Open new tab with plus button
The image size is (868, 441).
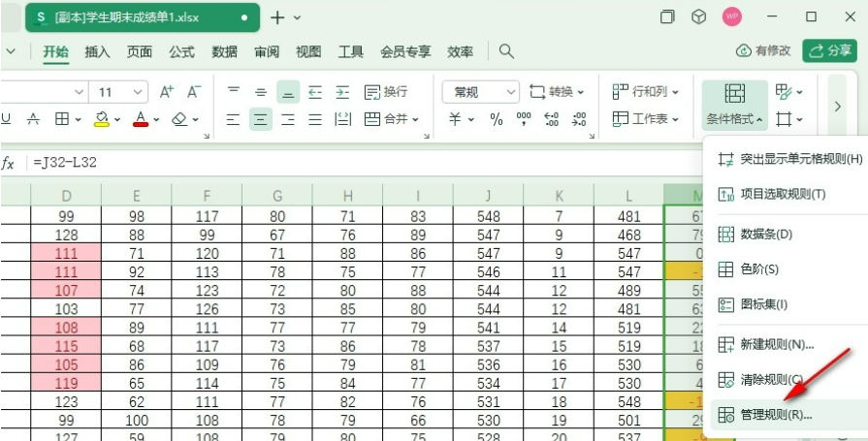point(277,17)
